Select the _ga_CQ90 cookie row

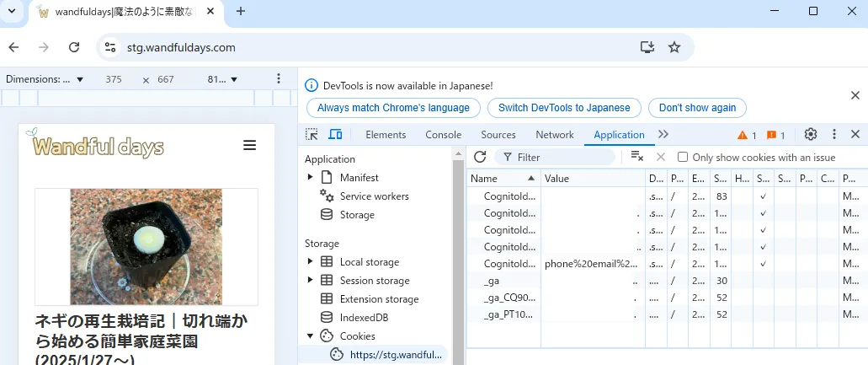click(x=667, y=298)
